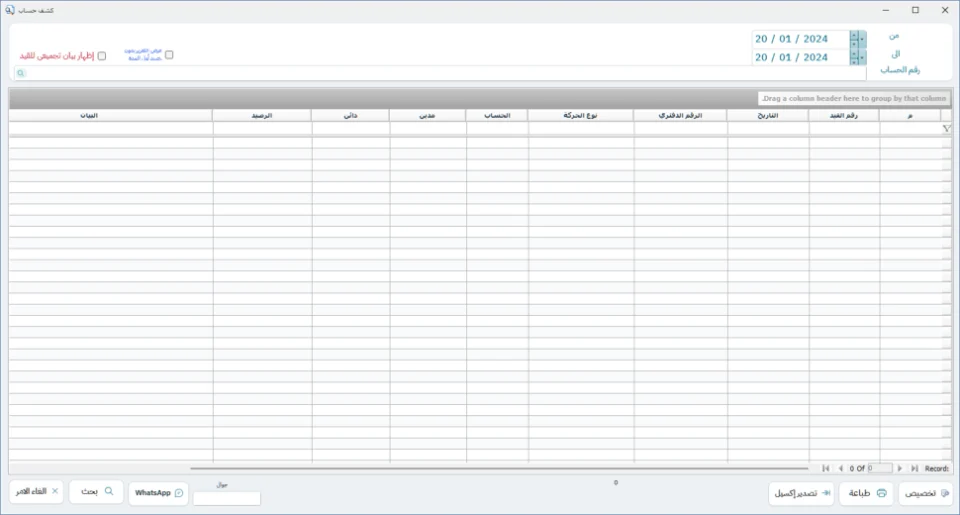Click the 'تخصيص' customize button
960x515 pixels.
point(926,493)
